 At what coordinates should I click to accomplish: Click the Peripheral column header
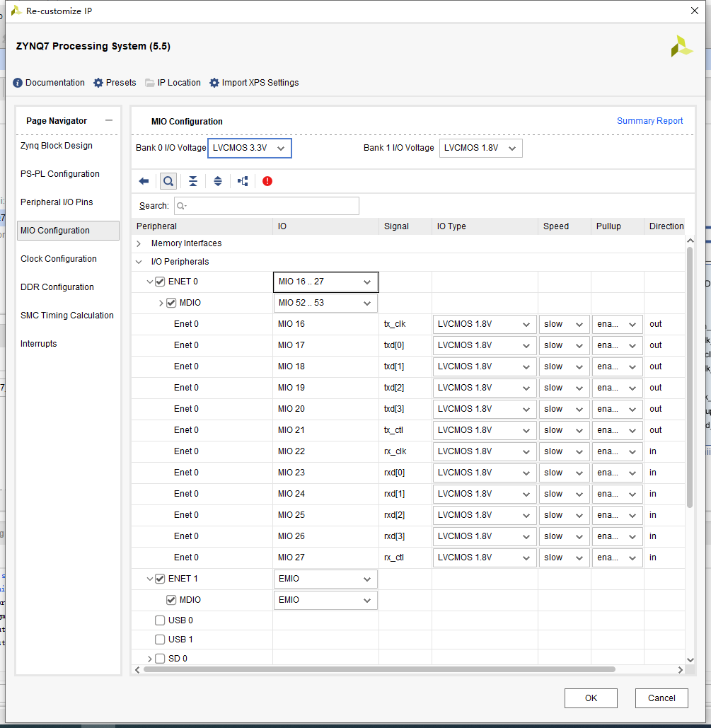click(x=202, y=226)
